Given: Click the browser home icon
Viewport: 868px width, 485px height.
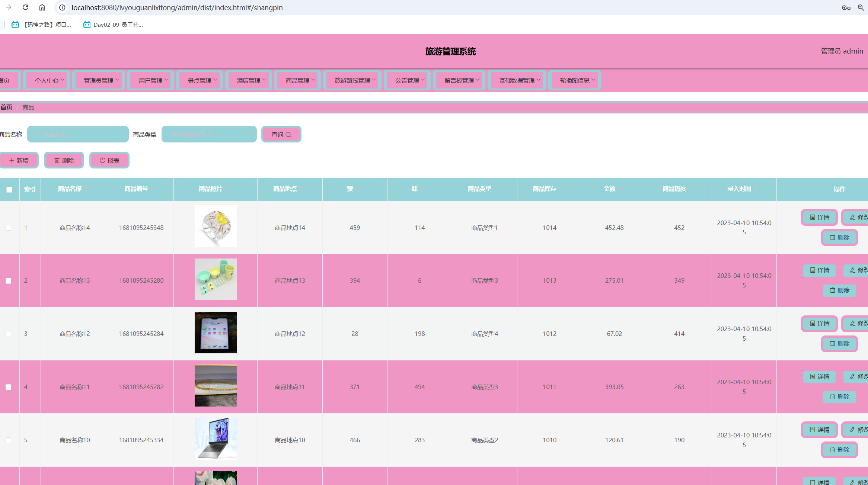Looking at the screenshot, I should pyautogui.click(x=42, y=7).
